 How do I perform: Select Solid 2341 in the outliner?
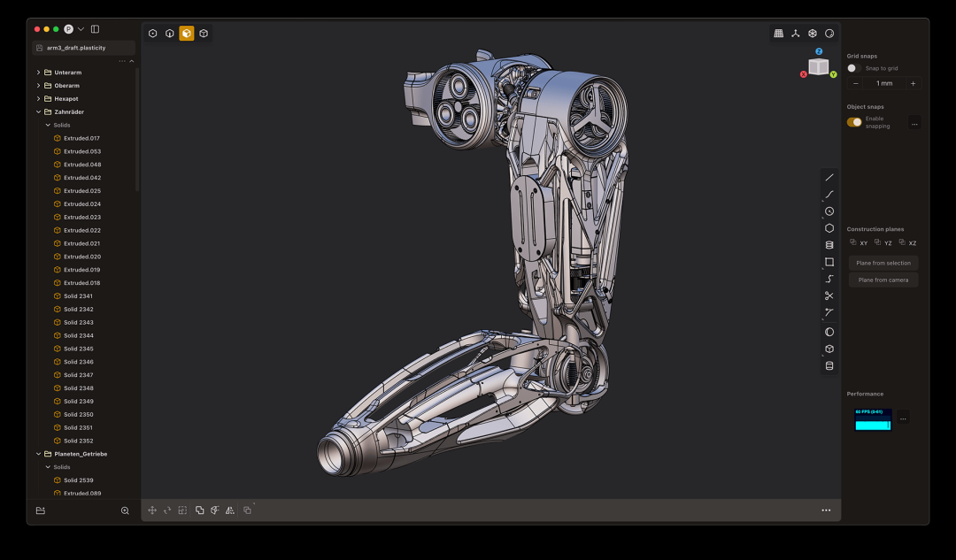coord(78,295)
